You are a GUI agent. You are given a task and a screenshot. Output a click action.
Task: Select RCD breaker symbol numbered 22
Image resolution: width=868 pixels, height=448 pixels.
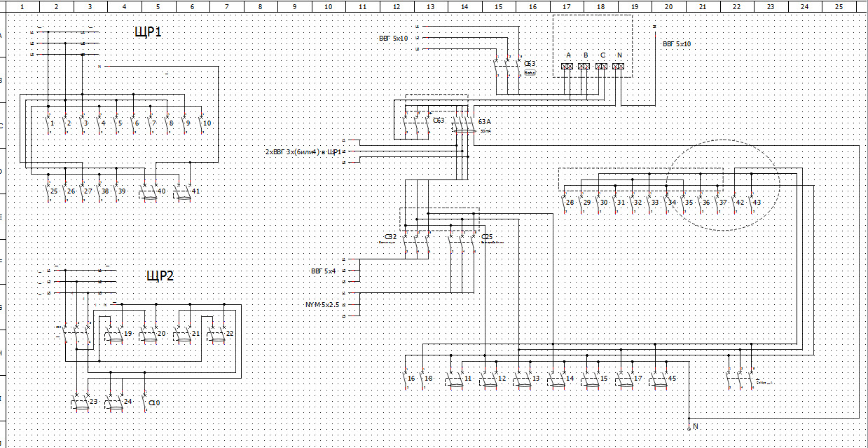click(216, 334)
